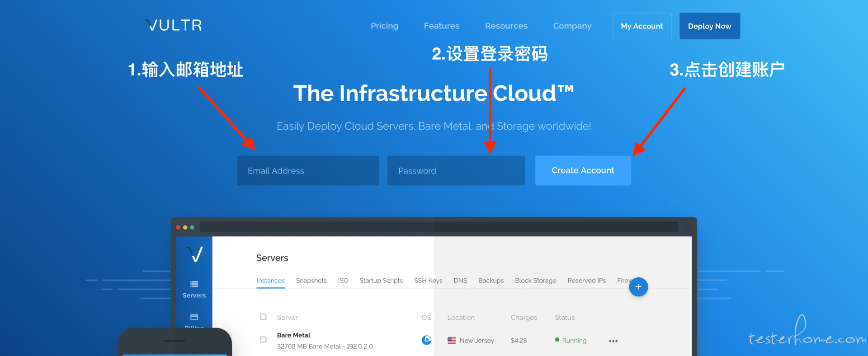Click the US flag by New Jersey

pos(452,341)
